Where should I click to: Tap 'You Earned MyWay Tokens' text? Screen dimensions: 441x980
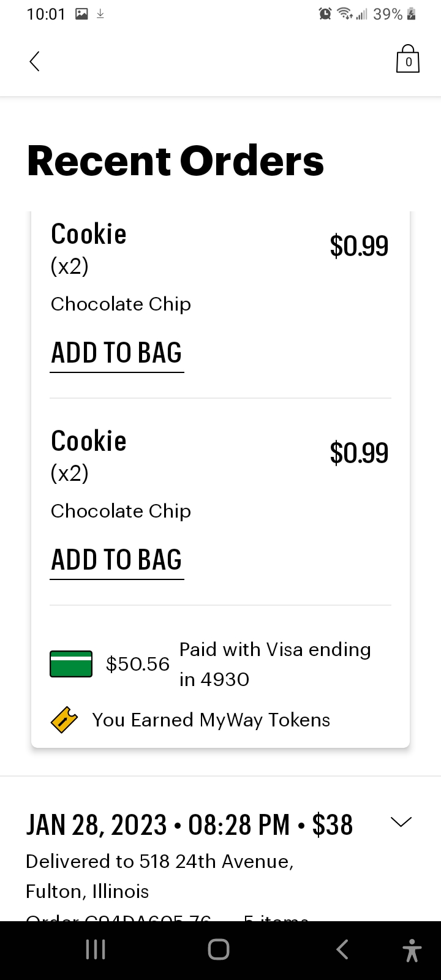pos(211,720)
